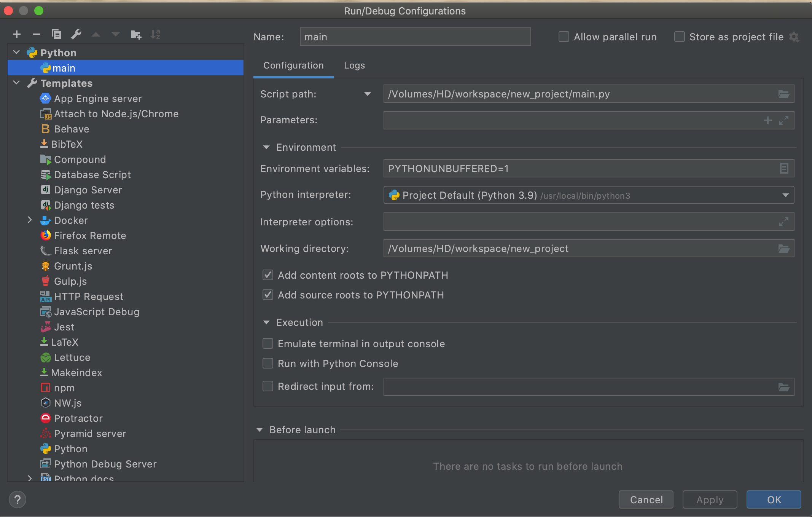The image size is (812, 517).
Task: Click the help question mark button
Action: 18,499
